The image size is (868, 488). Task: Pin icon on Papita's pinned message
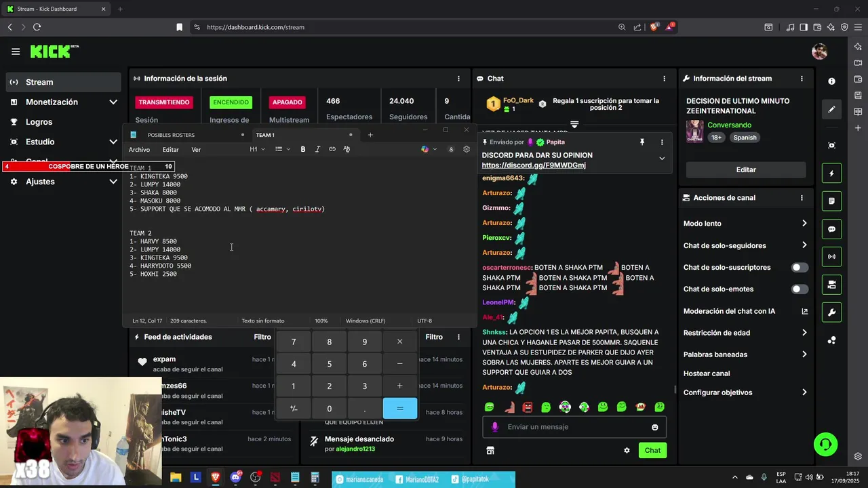click(642, 142)
